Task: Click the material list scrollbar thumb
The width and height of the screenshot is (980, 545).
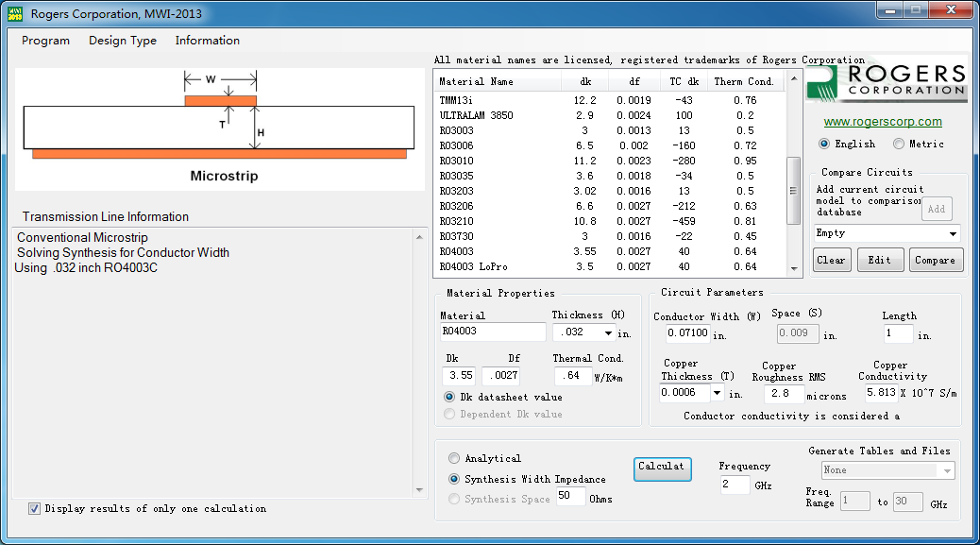Action: tap(794, 190)
